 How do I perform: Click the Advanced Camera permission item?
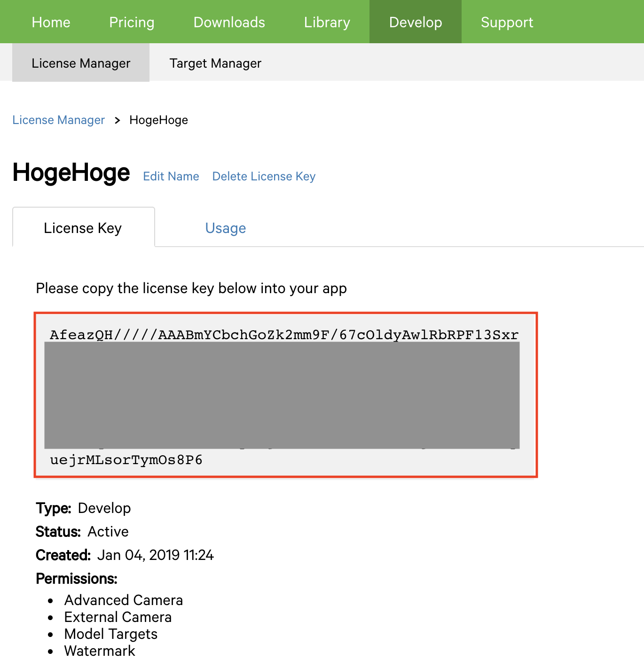(x=124, y=600)
